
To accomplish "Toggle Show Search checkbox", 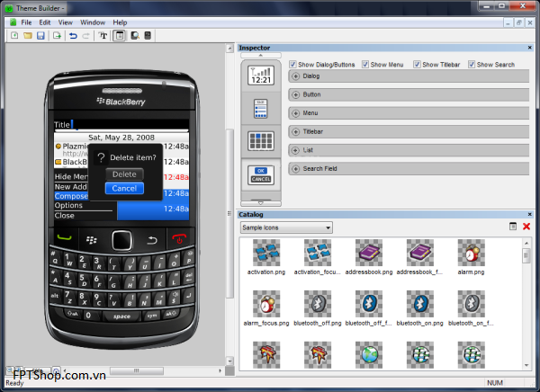I will click(472, 65).
